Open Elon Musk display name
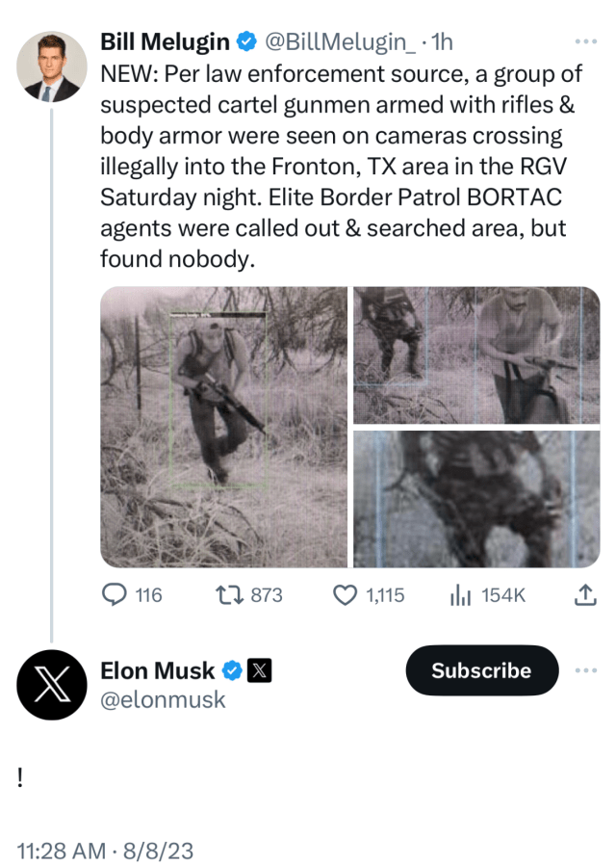This screenshot has height=865, width=616. coord(158,670)
